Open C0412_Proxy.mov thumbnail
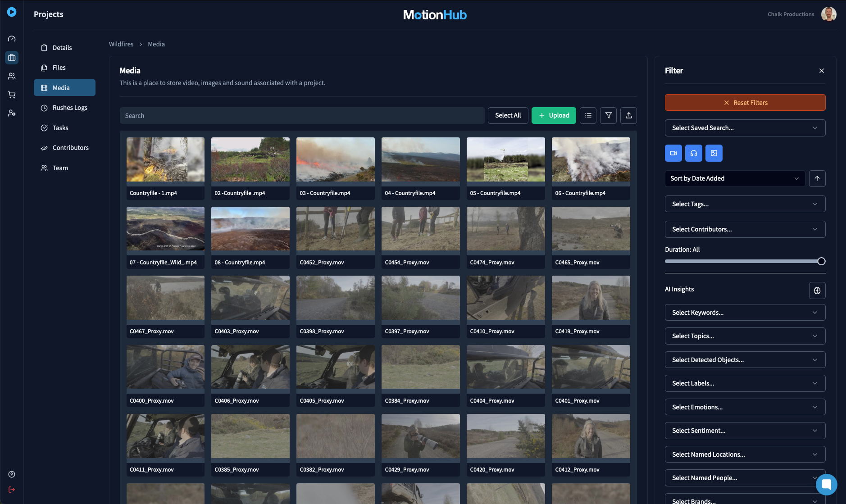Image resolution: width=846 pixels, height=504 pixels. tap(591, 436)
